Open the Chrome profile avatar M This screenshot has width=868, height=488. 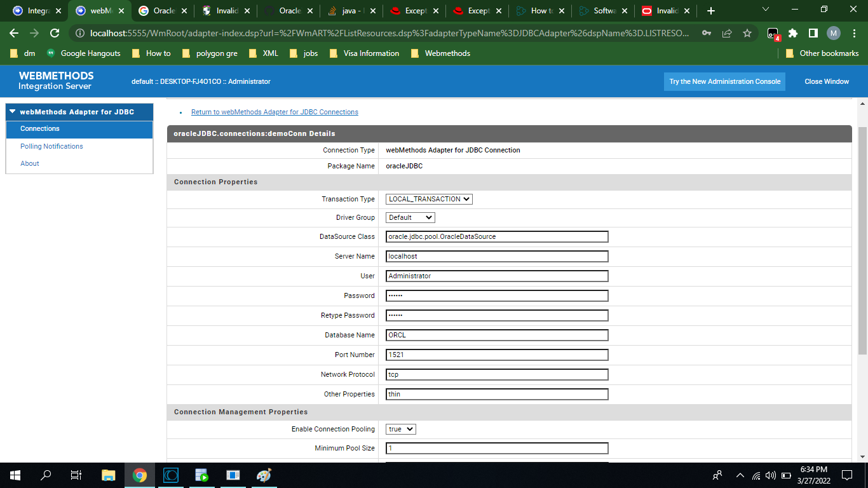click(834, 33)
